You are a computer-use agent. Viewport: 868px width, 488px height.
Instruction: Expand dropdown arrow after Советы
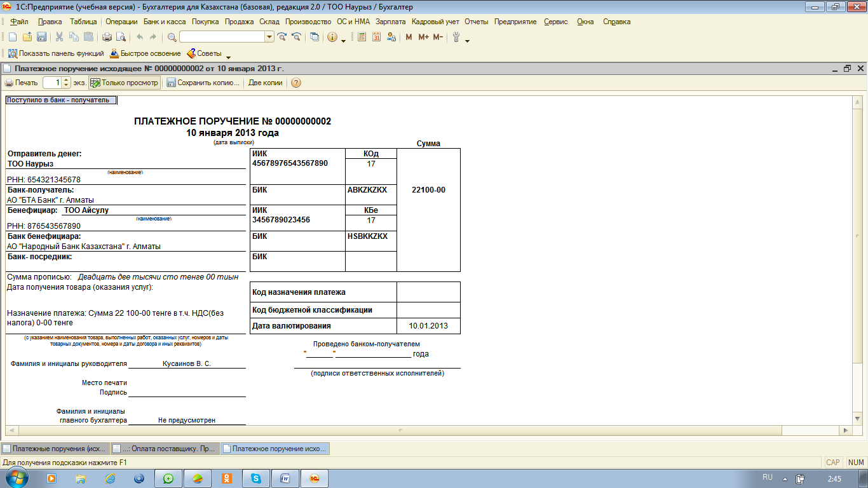coord(228,57)
